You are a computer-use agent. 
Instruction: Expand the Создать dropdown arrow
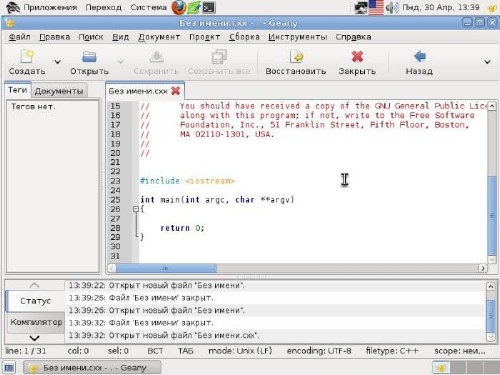click(58, 62)
